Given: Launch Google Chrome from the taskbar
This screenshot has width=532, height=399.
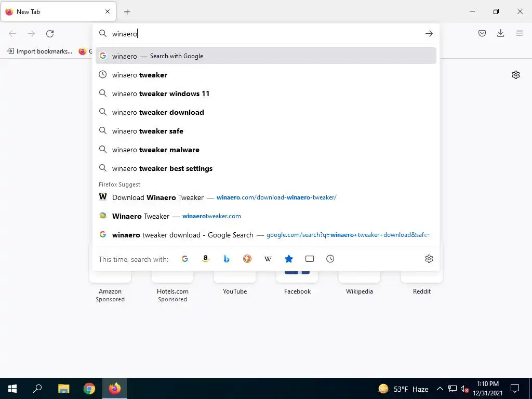Looking at the screenshot, I should (x=89, y=389).
